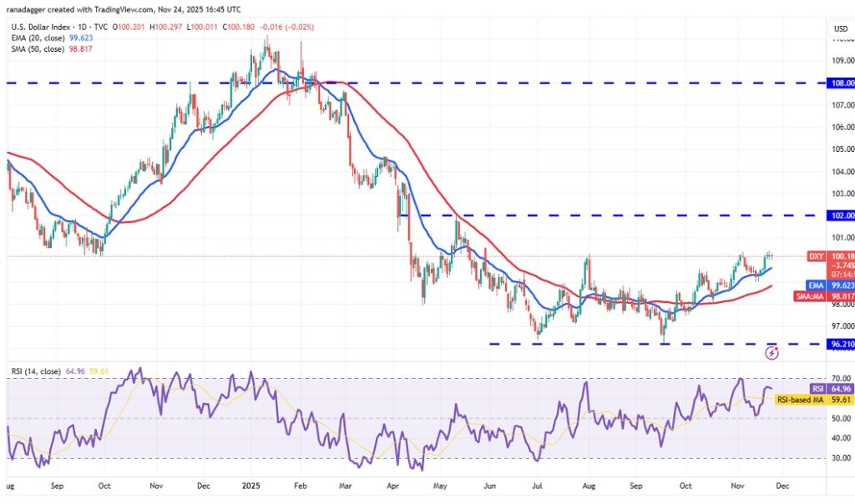855x504 pixels.
Task: Click the lightning bolt events icon
Action: pyautogui.click(x=772, y=353)
